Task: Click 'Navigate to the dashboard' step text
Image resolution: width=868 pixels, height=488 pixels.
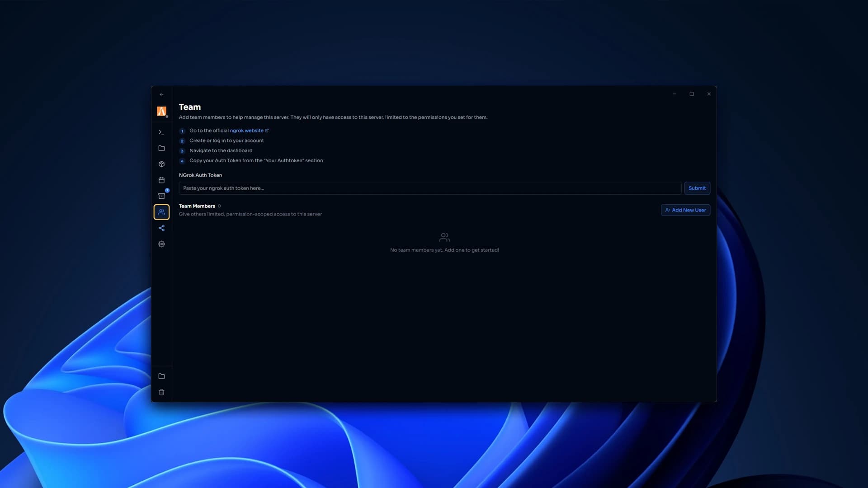Action: 221,150
